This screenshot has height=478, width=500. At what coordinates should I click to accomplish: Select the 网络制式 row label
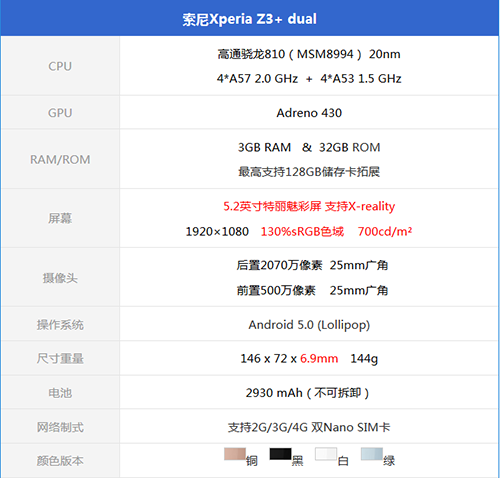[x=60, y=427]
